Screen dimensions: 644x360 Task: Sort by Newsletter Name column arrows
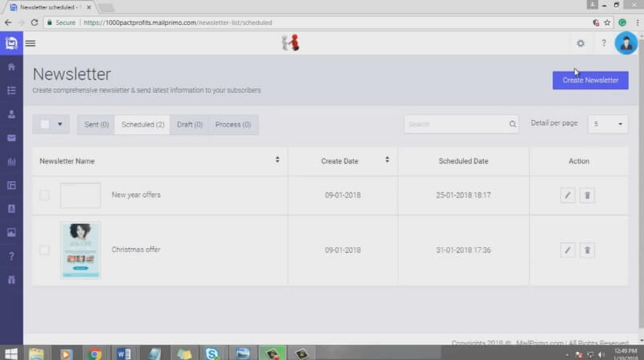coord(277,159)
